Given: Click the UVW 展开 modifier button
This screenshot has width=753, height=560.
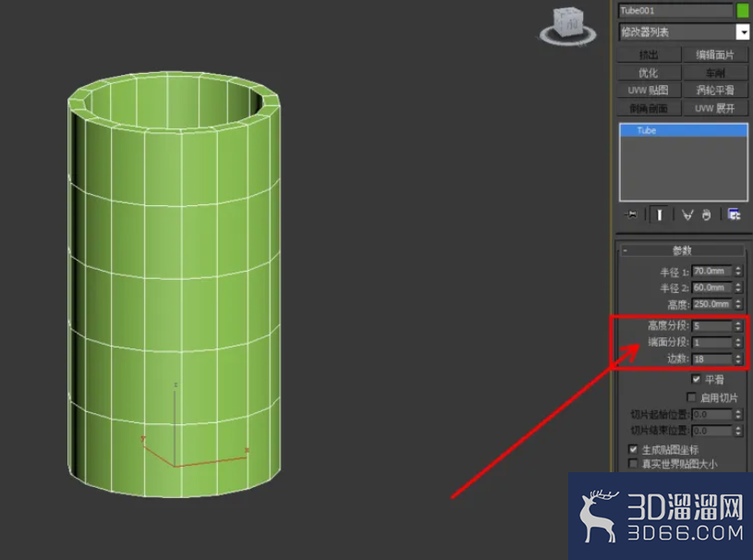Looking at the screenshot, I should point(714,108).
